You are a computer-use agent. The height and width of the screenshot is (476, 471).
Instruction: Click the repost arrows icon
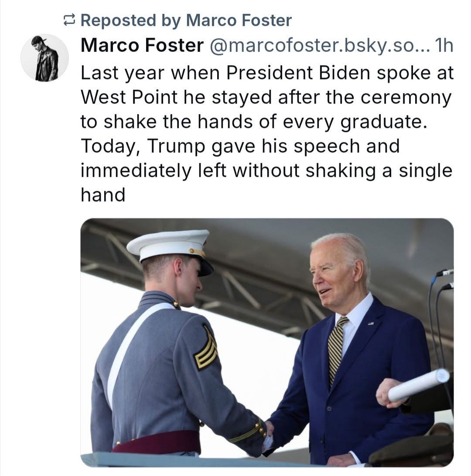(69, 20)
